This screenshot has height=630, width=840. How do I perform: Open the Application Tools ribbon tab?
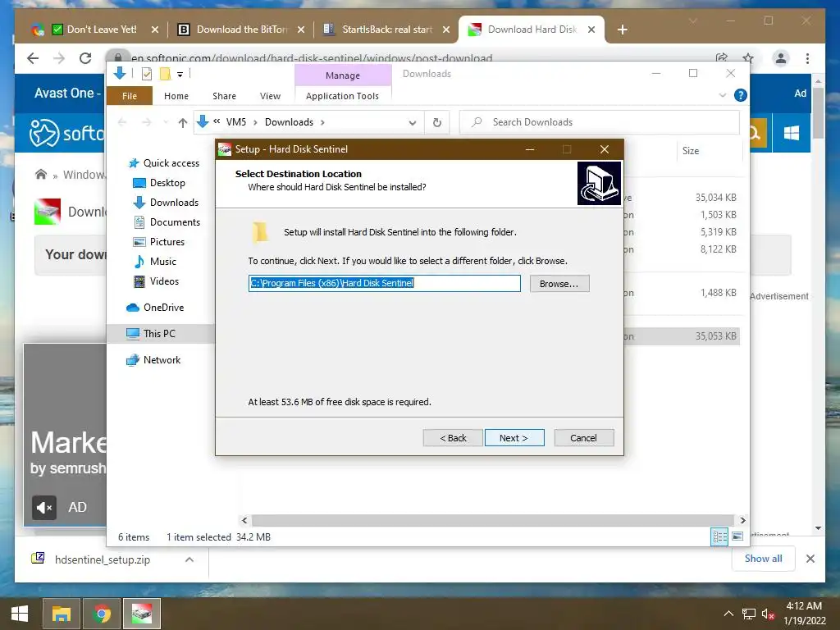point(342,96)
